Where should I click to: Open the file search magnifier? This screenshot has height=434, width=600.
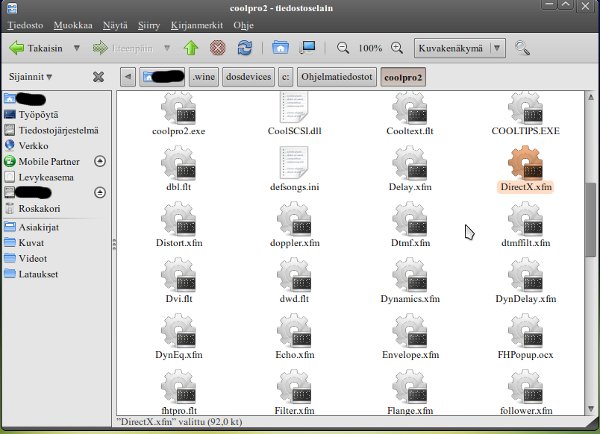[x=522, y=48]
